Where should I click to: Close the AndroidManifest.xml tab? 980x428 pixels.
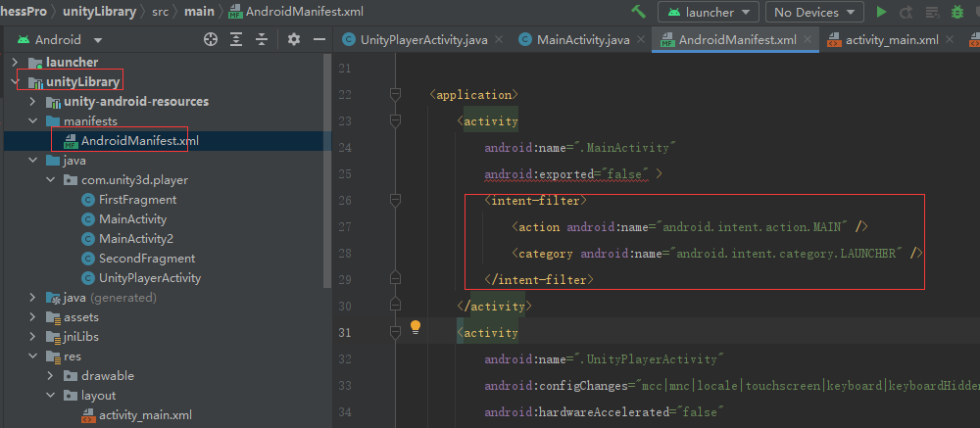click(x=808, y=39)
